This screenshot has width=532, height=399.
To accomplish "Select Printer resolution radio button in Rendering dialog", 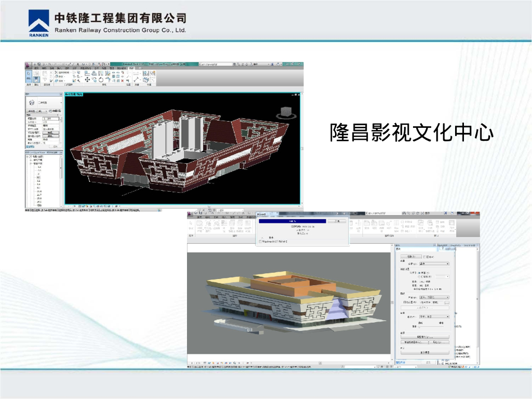I will 419,276.
